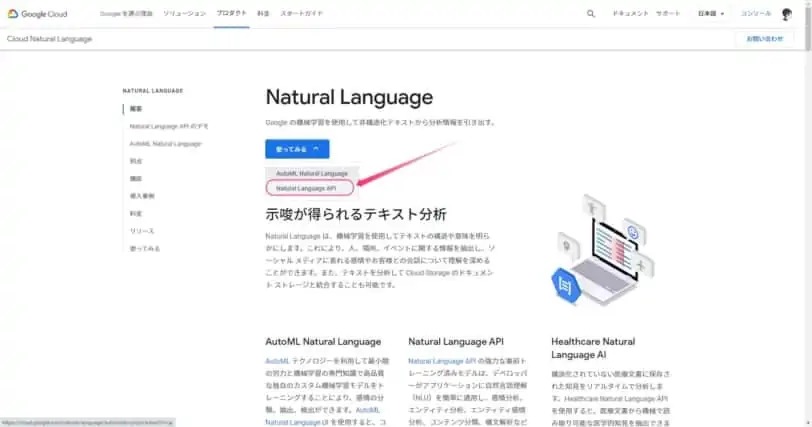
Task: Collapse the blue 使ってみる dropdown button
Action: pyautogui.click(x=297, y=149)
